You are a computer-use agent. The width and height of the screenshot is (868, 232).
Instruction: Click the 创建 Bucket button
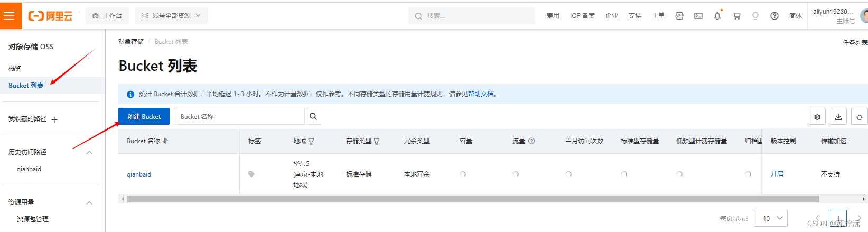[x=144, y=116]
